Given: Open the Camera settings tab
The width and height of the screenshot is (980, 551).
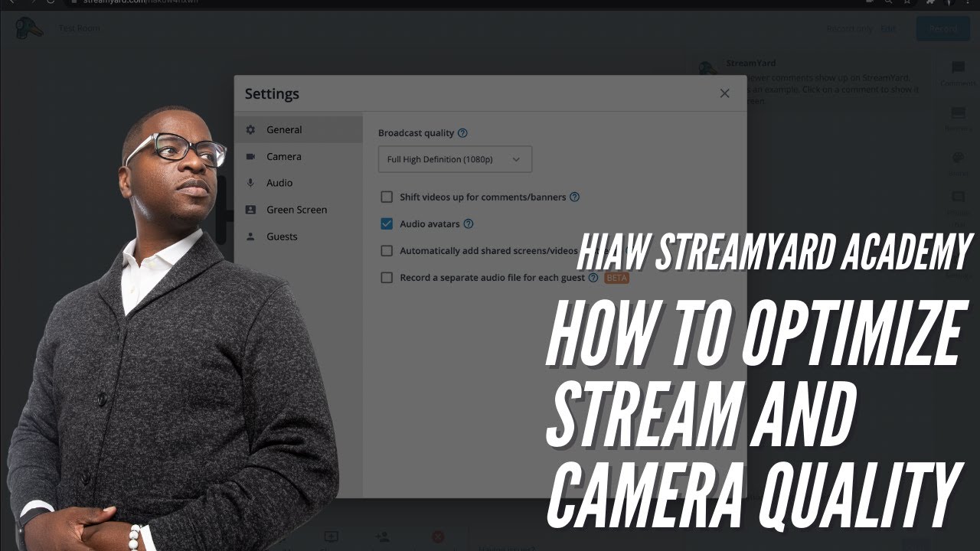Looking at the screenshot, I should tap(298, 156).
